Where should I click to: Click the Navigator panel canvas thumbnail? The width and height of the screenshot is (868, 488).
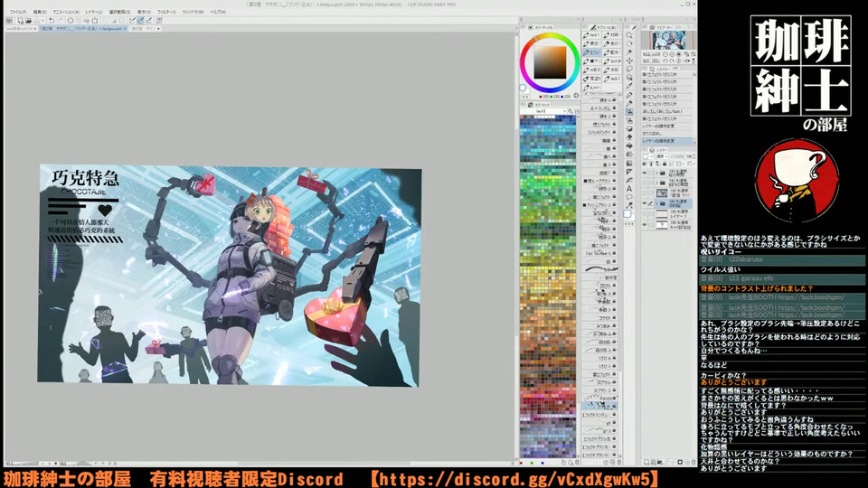[669, 41]
